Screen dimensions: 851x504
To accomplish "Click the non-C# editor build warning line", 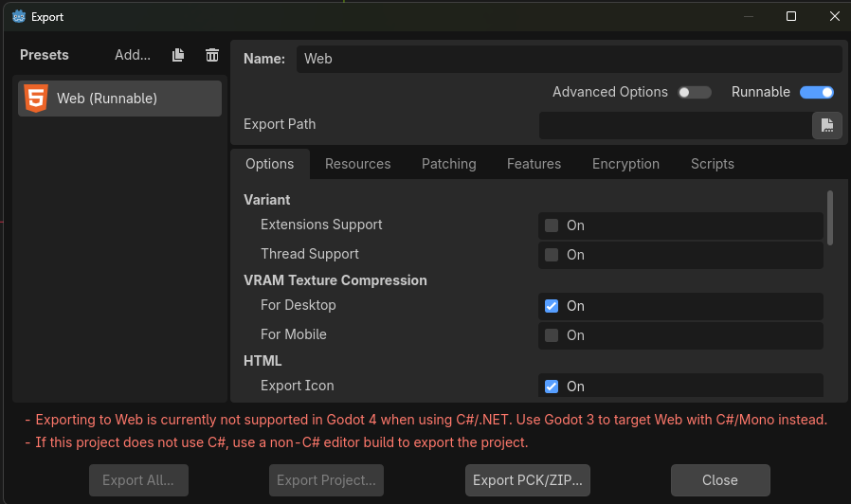I will point(277,442).
